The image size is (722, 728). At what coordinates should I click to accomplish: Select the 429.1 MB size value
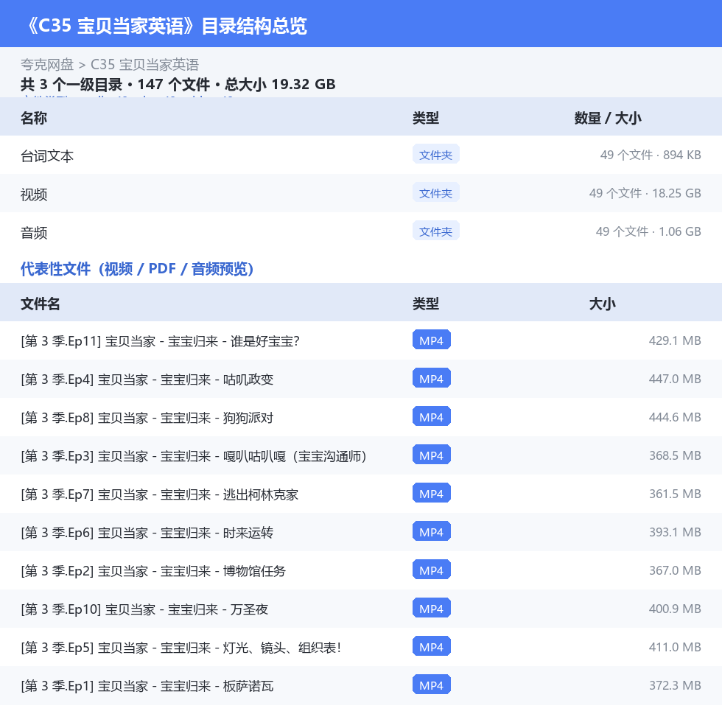click(x=675, y=340)
